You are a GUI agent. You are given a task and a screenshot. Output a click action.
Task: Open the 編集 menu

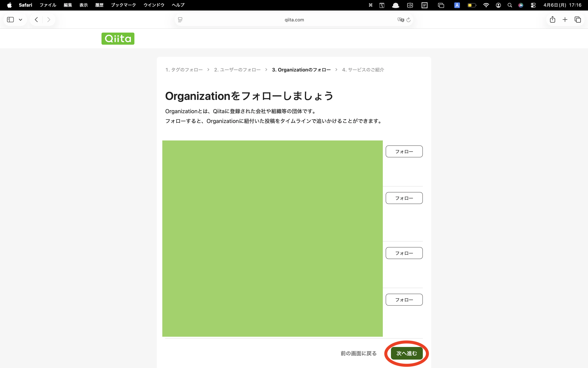[68, 5]
